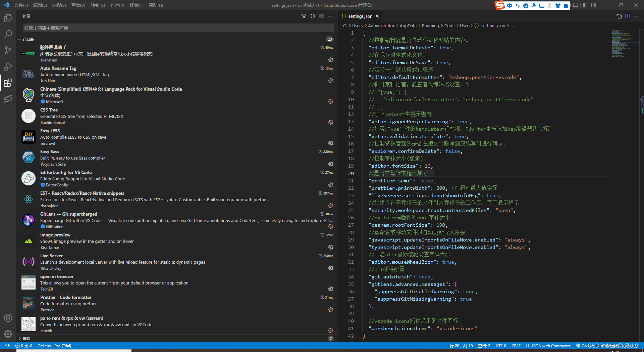The width and height of the screenshot is (644, 352).
Task: Refresh the extensions list
Action: coord(313,16)
